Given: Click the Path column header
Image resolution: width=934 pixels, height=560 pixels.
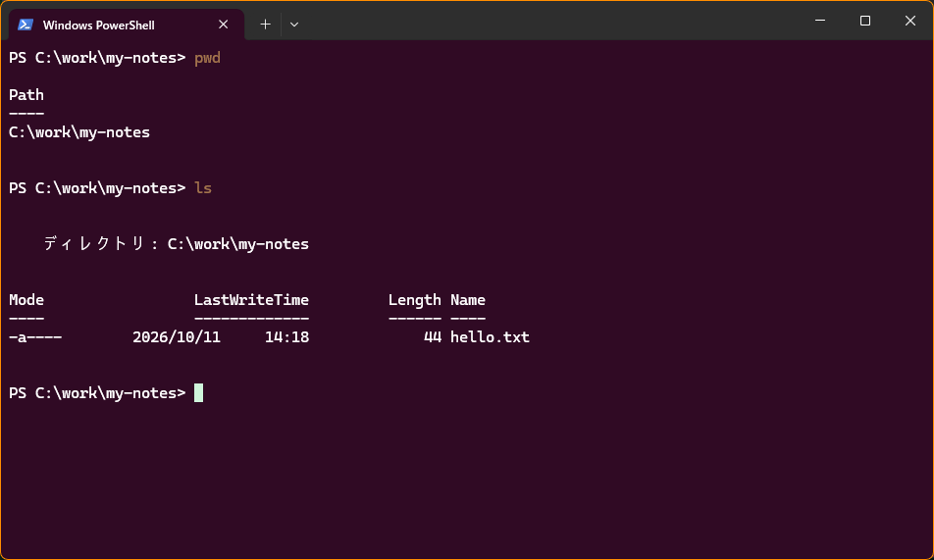Looking at the screenshot, I should (26, 95).
